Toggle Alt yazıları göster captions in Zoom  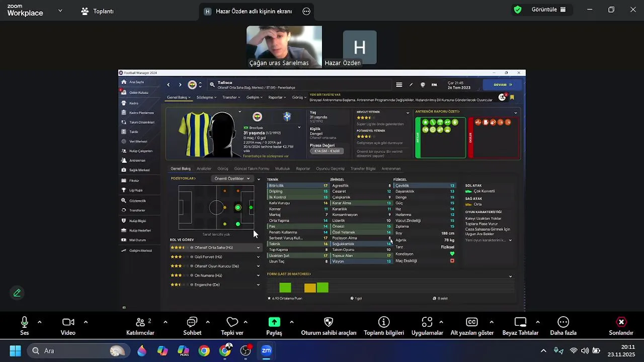tap(472, 326)
